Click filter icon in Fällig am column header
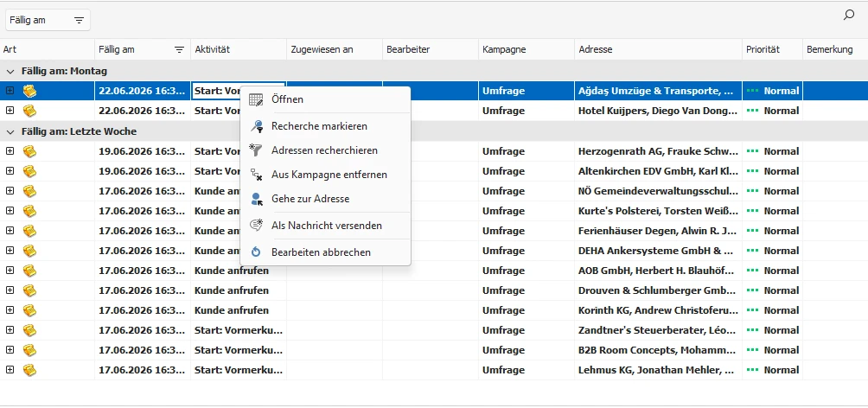The width and height of the screenshot is (868, 408). tap(179, 50)
